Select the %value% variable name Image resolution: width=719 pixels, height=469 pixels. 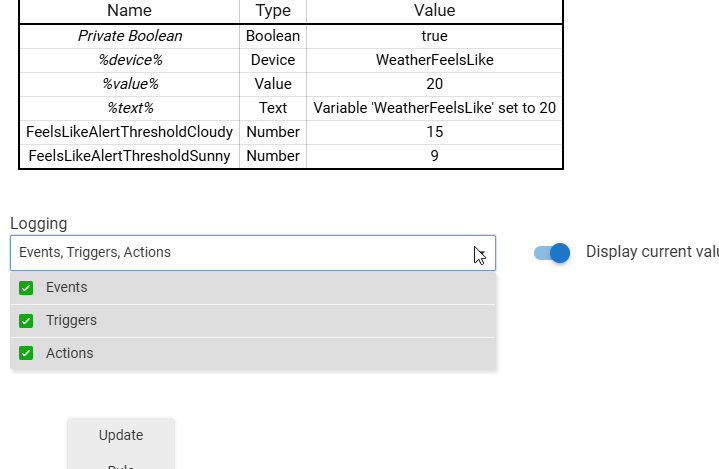coord(130,84)
